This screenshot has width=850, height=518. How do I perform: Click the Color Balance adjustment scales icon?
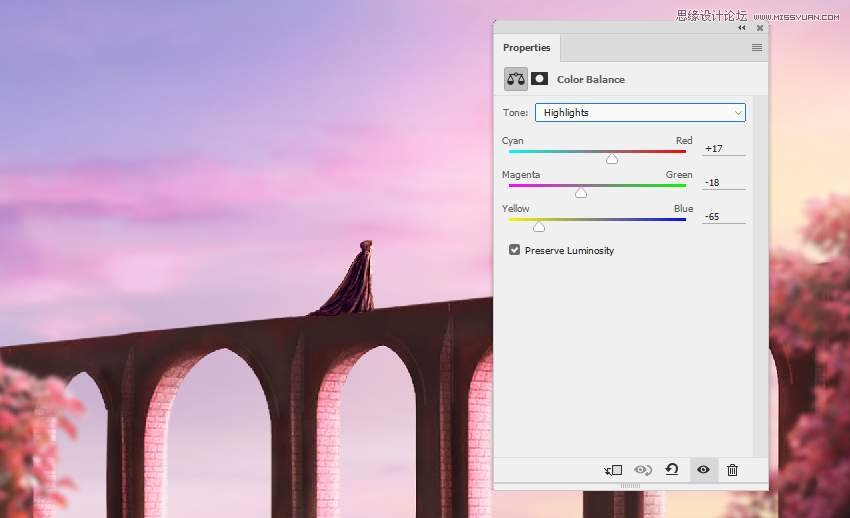[516, 79]
